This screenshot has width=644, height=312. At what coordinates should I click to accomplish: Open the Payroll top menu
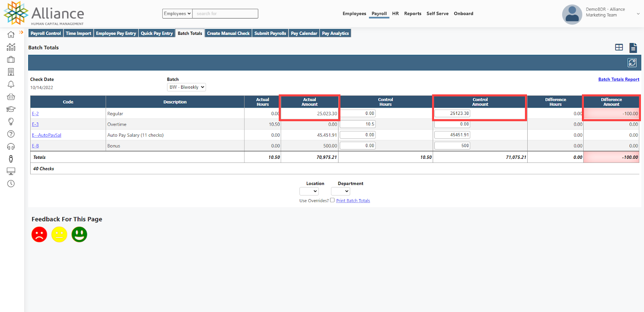[x=379, y=14]
